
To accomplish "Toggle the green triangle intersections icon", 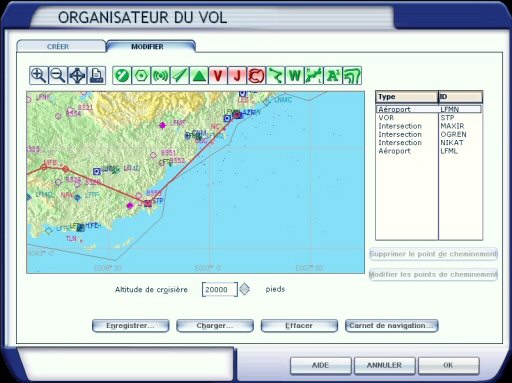I will 199,75.
